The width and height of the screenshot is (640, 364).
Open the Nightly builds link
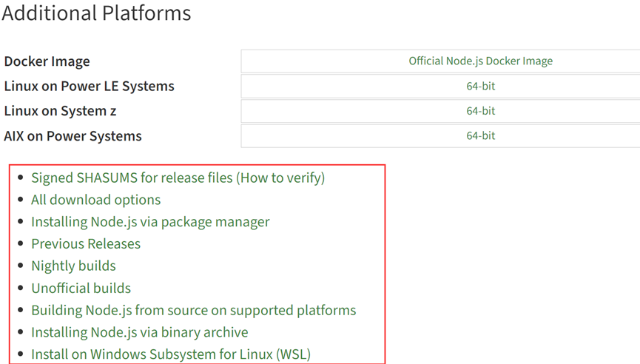[x=73, y=266]
